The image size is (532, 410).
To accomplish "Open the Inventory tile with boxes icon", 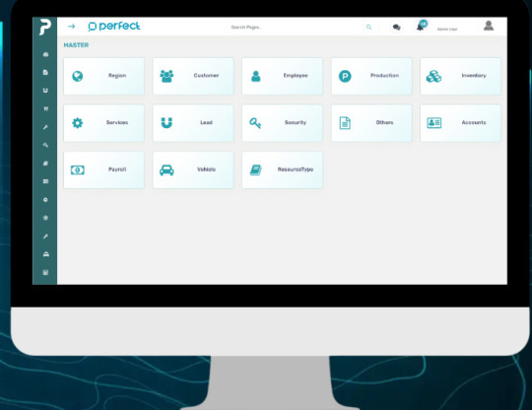I will click(460, 76).
